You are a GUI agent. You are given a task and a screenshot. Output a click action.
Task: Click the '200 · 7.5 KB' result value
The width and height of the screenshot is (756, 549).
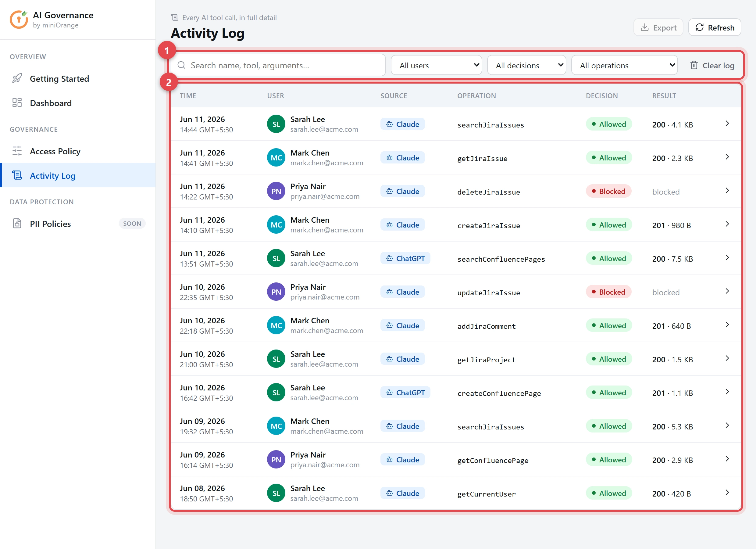click(672, 259)
